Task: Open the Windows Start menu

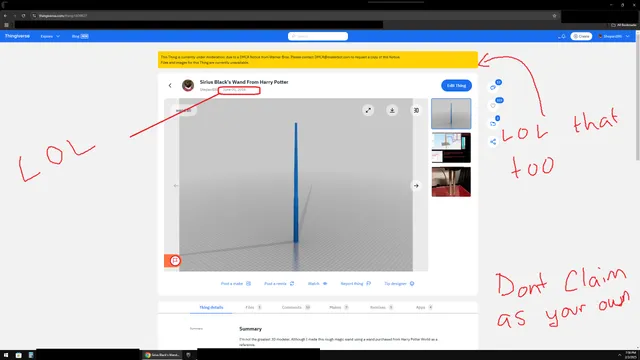Action: [6, 355]
